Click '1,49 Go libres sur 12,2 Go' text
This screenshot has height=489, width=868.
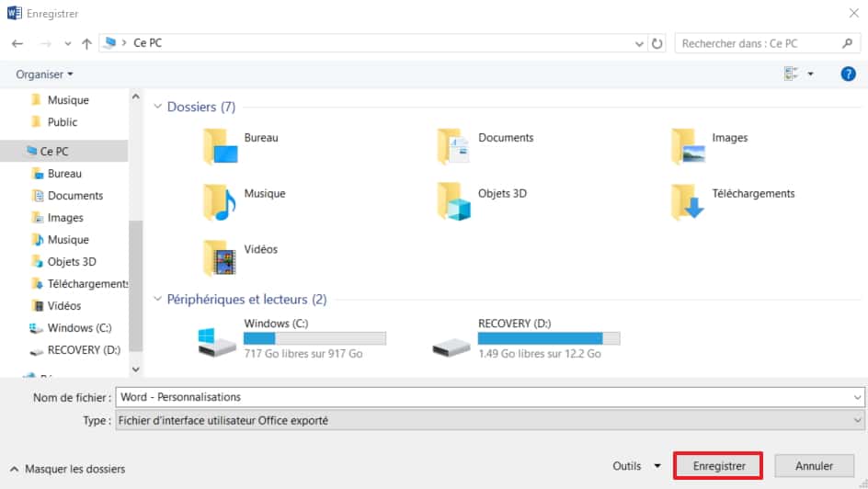540,354
